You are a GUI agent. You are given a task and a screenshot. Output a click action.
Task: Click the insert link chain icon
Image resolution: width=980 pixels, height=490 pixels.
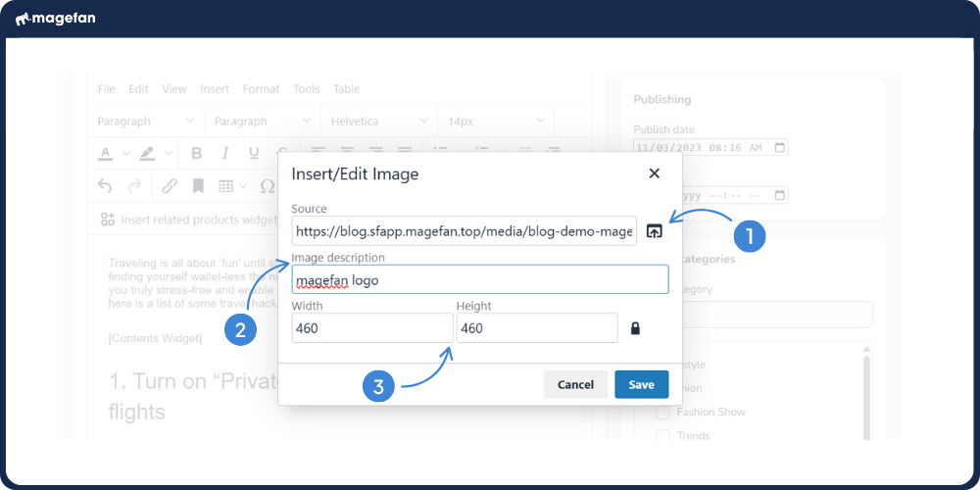coord(169,185)
